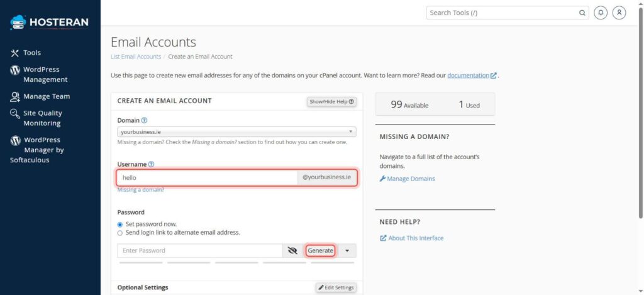
Task: Focus the Search Tools field
Action: [x=502, y=13]
